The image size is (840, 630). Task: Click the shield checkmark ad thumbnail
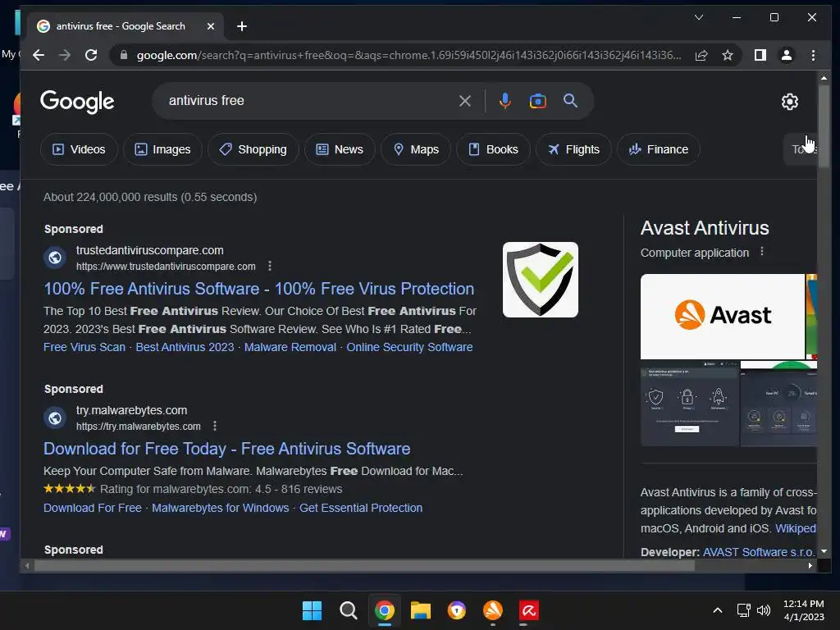pyautogui.click(x=540, y=280)
